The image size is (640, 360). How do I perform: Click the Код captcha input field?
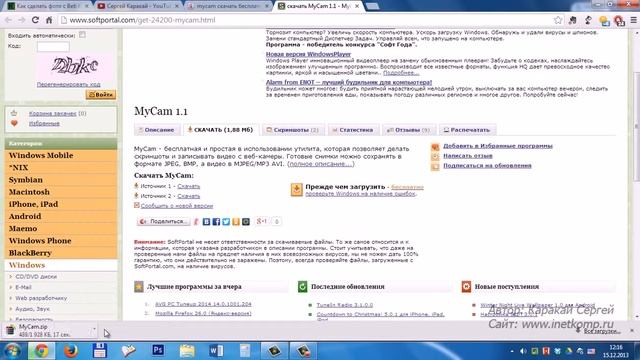(x=53, y=47)
